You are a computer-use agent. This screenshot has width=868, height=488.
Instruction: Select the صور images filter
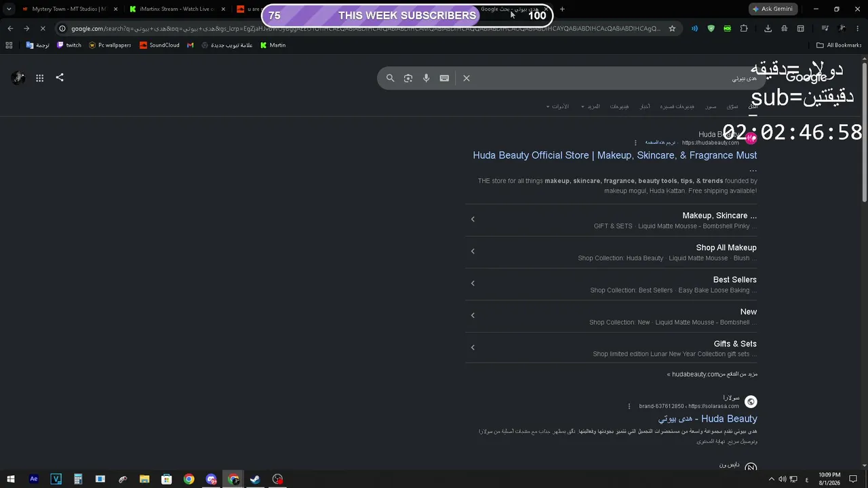(x=711, y=106)
